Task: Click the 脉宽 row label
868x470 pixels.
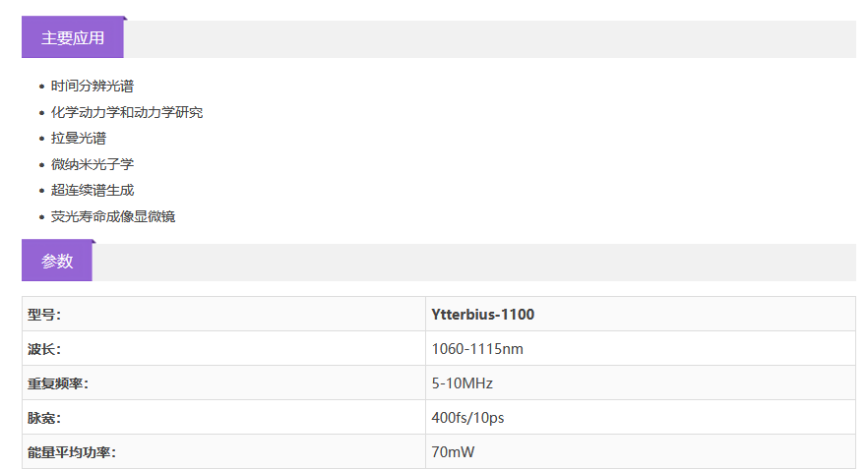Action: click(44, 418)
